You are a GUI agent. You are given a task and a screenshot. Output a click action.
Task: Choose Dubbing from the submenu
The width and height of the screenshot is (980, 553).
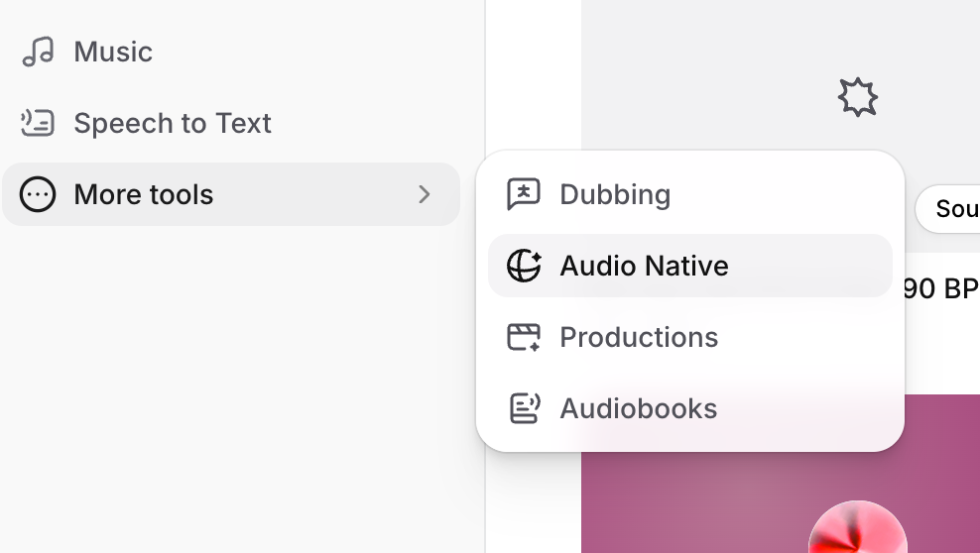(x=690, y=194)
